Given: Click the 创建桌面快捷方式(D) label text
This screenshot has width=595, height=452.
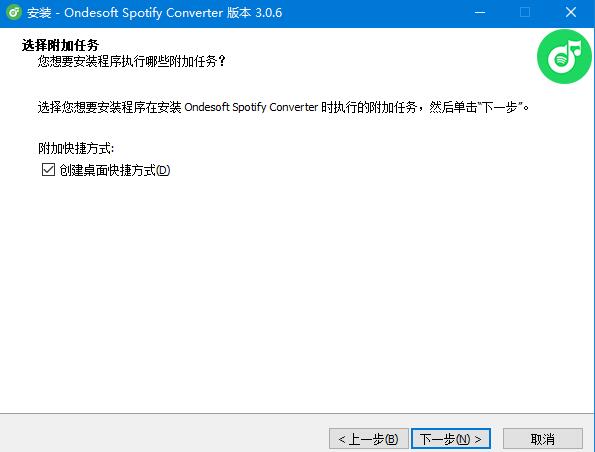Looking at the screenshot, I should click(115, 170).
